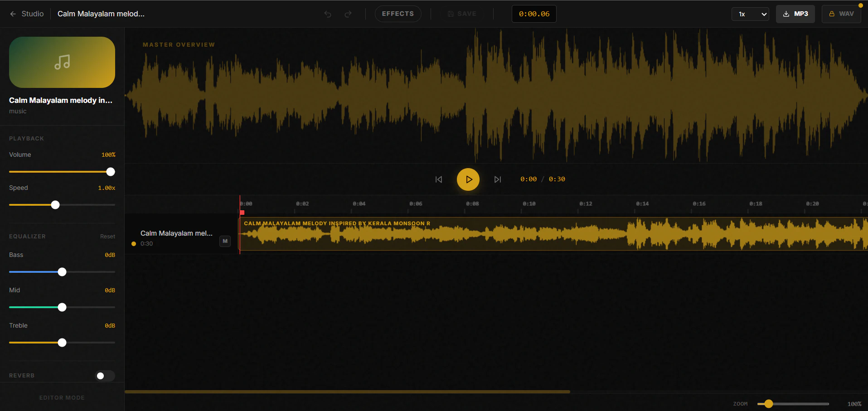Click the EDITOR MODE label
The height and width of the screenshot is (411, 868).
click(x=62, y=398)
